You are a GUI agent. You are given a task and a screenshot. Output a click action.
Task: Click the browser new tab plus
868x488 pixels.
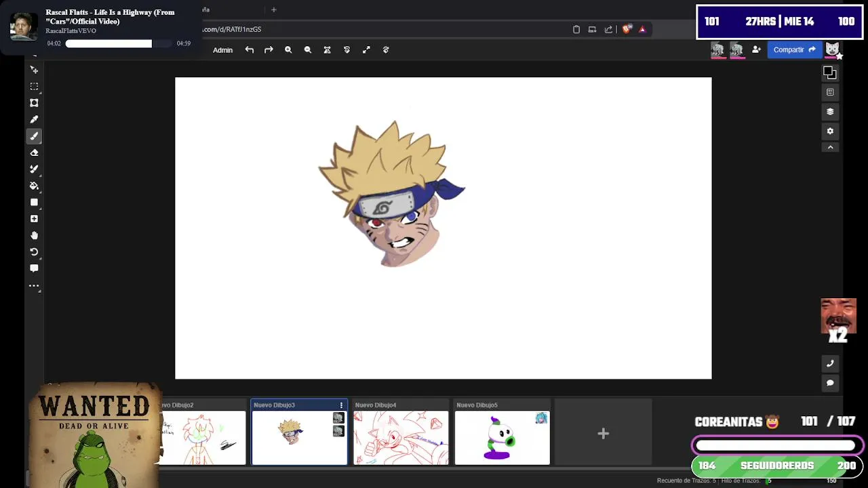[x=274, y=9]
